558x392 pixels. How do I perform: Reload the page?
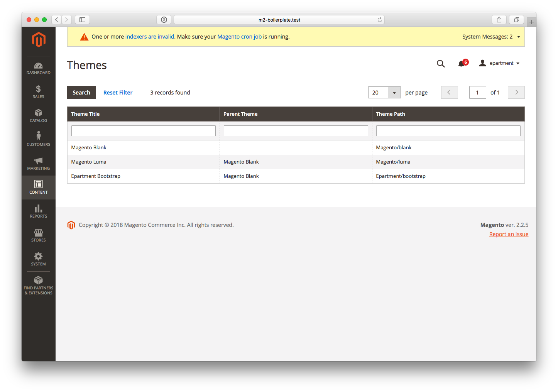click(380, 20)
